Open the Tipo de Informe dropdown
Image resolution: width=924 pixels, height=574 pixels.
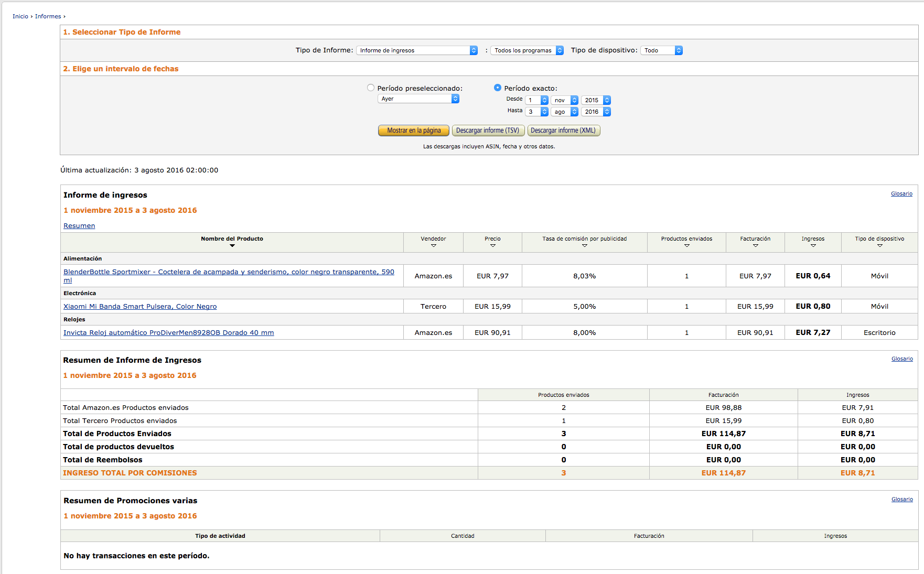417,50
